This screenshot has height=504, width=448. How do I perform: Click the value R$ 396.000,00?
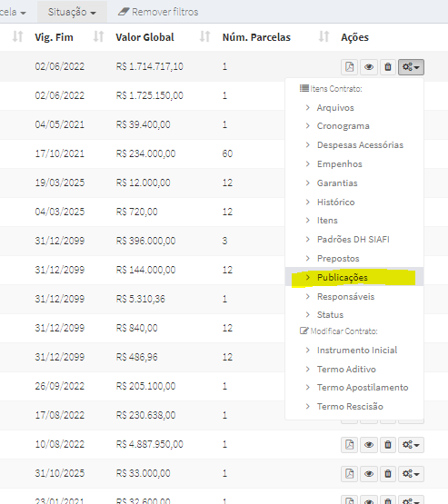pos(145,241)
